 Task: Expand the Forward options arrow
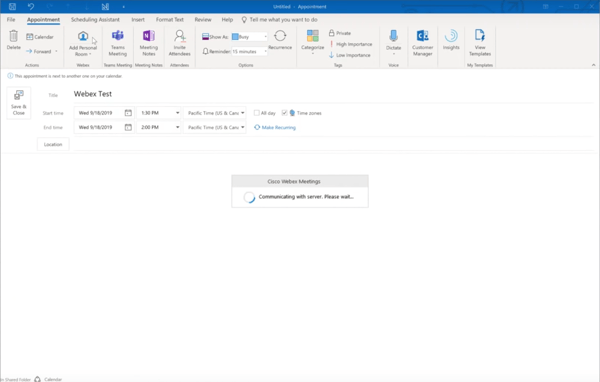(56, 51)
